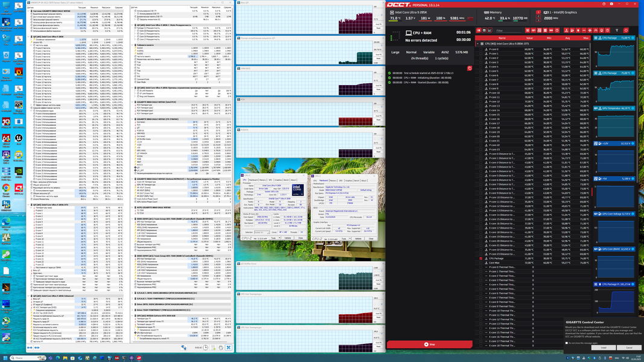Screen dimensions: 644x362
Task: Collapse the CPU [#0] Intel Core Ultra sensor group
Action: (x=477, y=43)
